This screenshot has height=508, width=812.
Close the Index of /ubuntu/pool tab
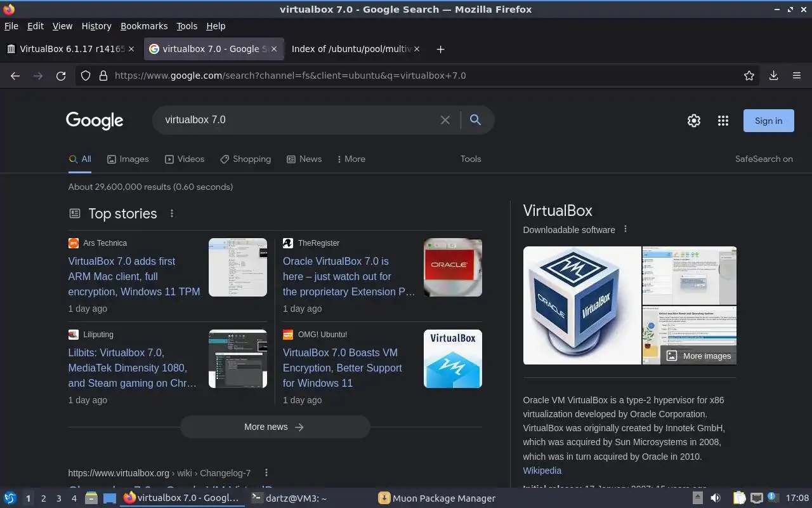(x=417, y=49)
